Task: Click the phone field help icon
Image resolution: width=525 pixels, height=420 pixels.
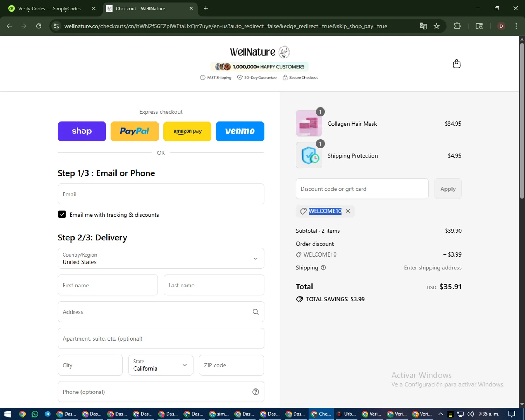Action: coord(255,392)
